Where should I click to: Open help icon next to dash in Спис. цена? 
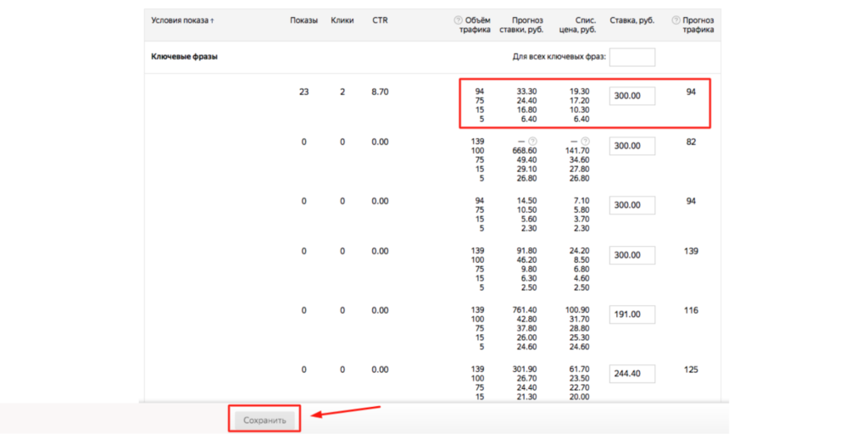tap(585, 142)
